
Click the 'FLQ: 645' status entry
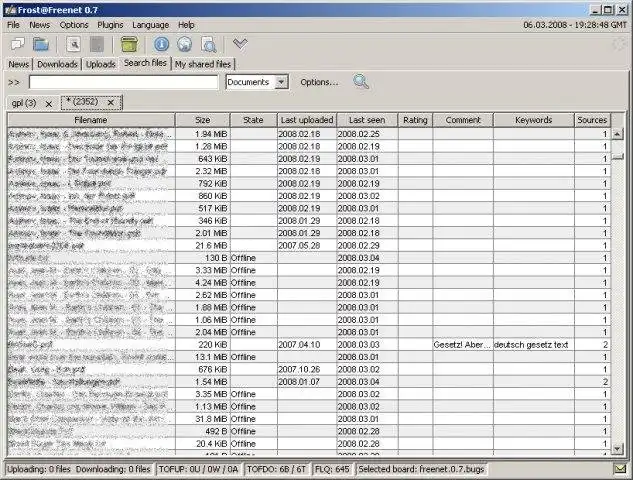tap(332, 469)
